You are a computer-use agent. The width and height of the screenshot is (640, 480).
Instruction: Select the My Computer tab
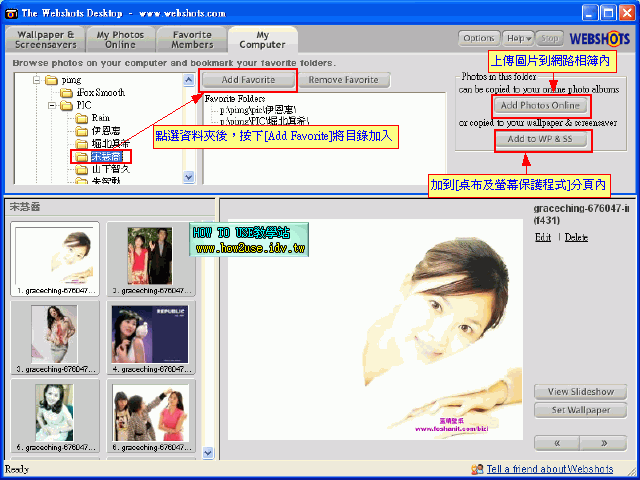(262, 40)
